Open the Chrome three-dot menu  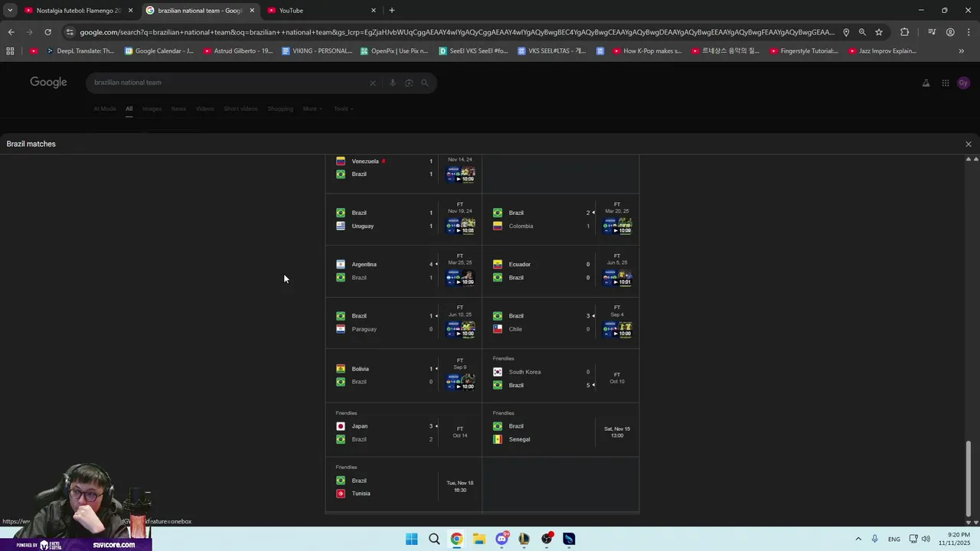click(969, 32)
